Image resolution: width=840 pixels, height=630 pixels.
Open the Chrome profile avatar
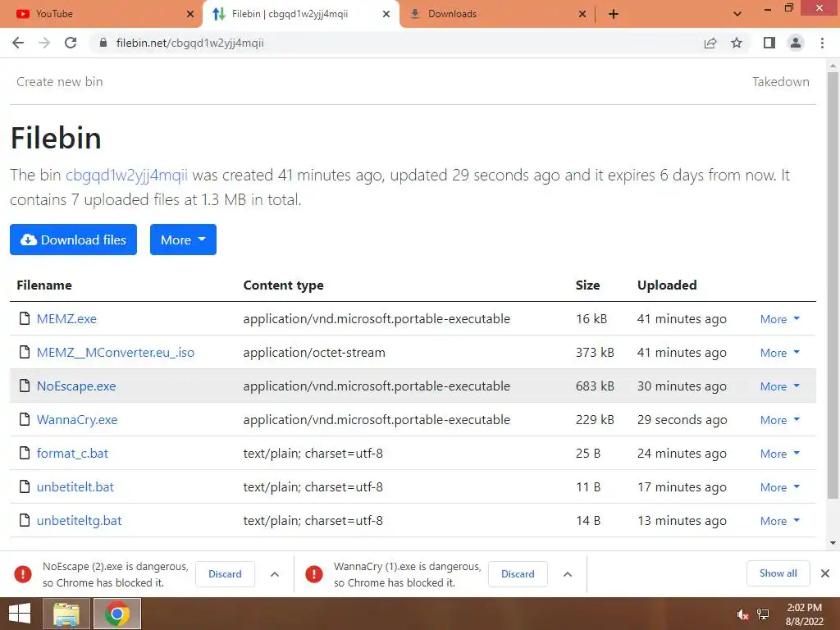coord(796,43)
